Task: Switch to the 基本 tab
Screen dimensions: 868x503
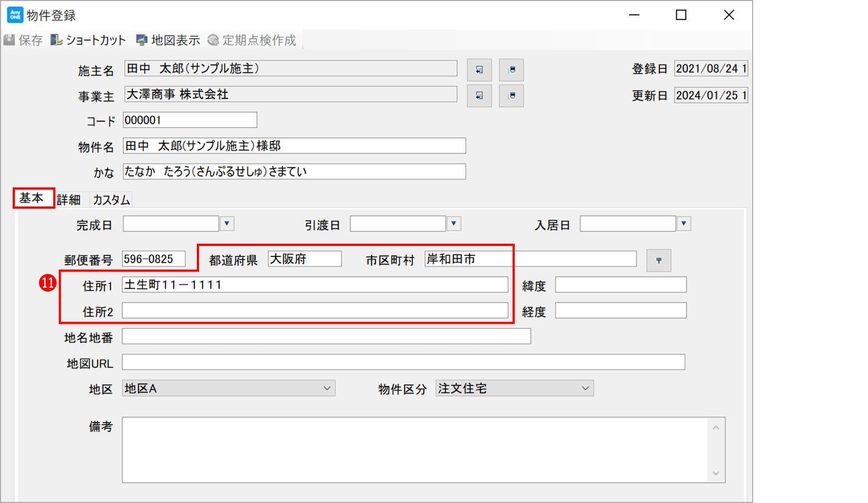Action: (32, 198)
